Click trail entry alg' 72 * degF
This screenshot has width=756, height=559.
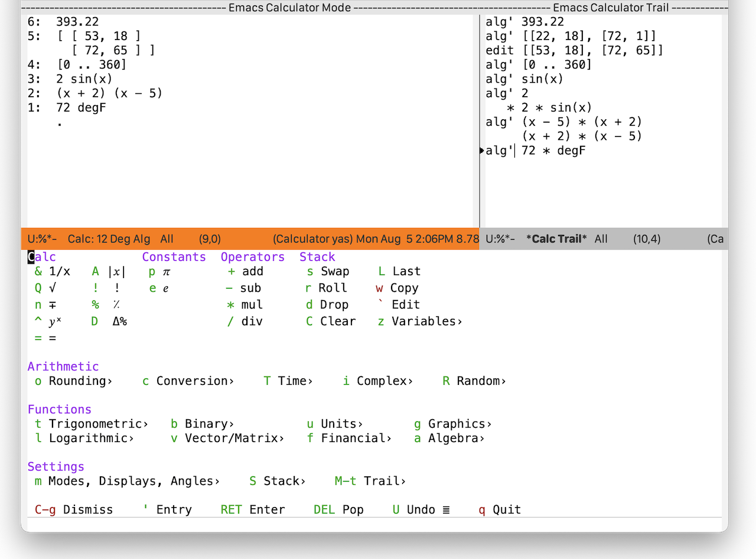tap(536, 151)
